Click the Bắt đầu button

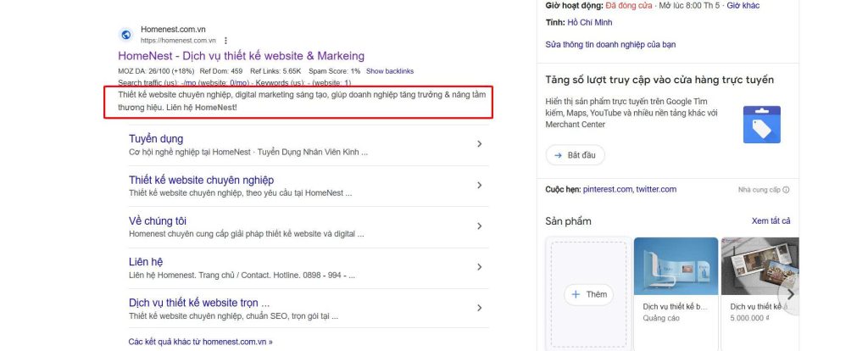tap(576, 155)
